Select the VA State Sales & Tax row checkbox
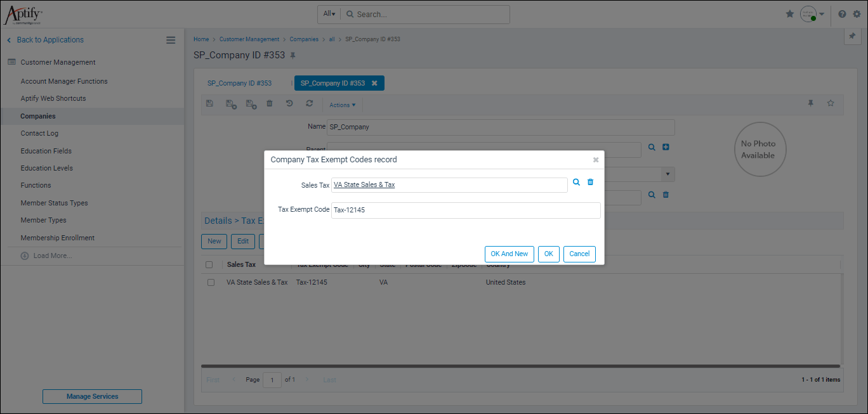This screenshot has width=868, height=414. (x=211, y=282)
